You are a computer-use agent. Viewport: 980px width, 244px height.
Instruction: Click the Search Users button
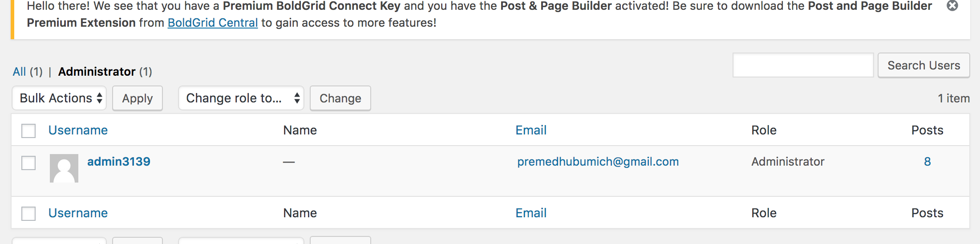click(x=924, y=65)
